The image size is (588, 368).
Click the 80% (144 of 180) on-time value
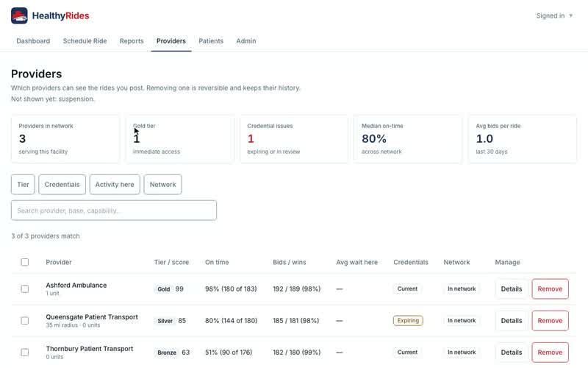click(x=231, y=321)
